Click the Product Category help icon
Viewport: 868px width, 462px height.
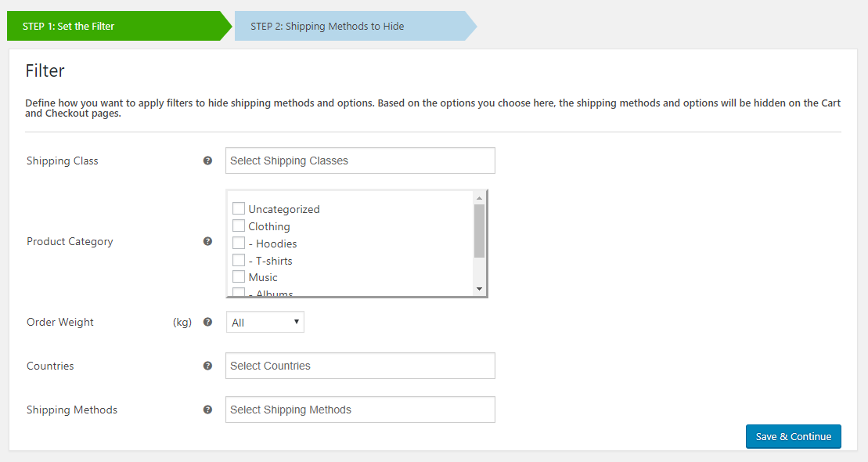point(207,241)
